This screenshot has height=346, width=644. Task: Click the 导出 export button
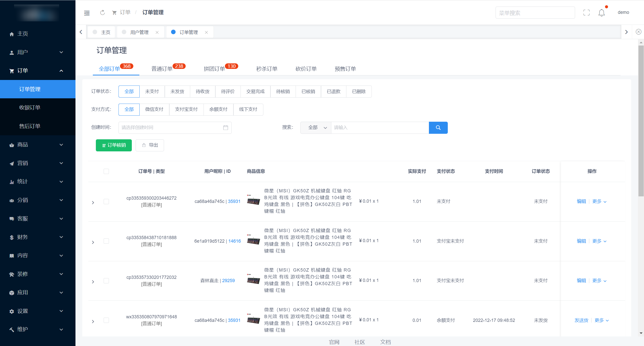point(150,145)
